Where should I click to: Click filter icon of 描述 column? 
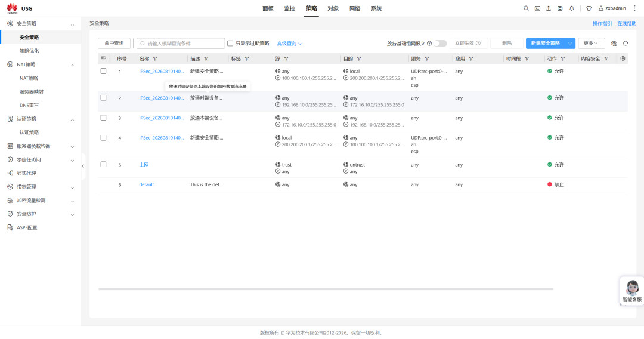coord(206,58)
